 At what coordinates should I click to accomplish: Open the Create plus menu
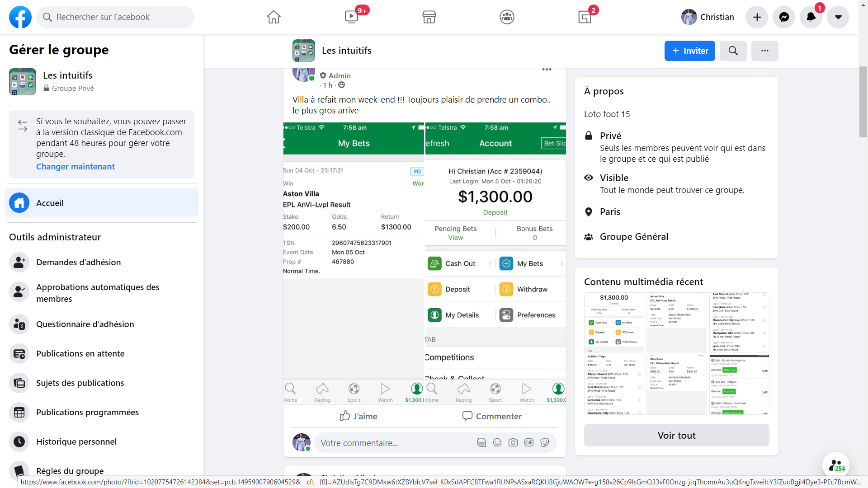tap(757, 17)
